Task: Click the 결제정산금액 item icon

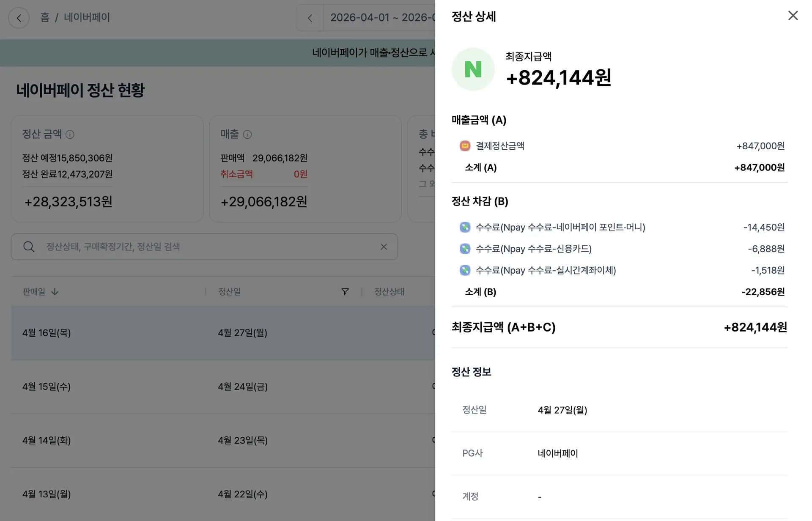Action: 465,146
